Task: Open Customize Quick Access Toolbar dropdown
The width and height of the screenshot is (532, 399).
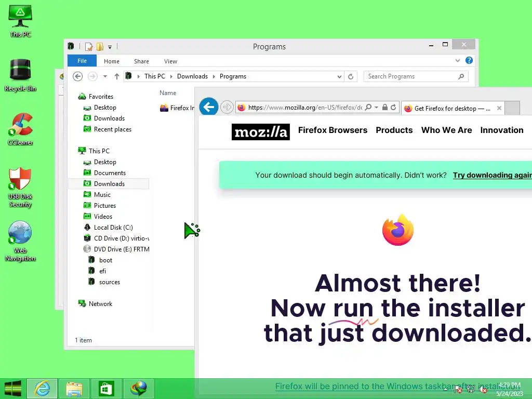Action: click(x=110, y=47)
